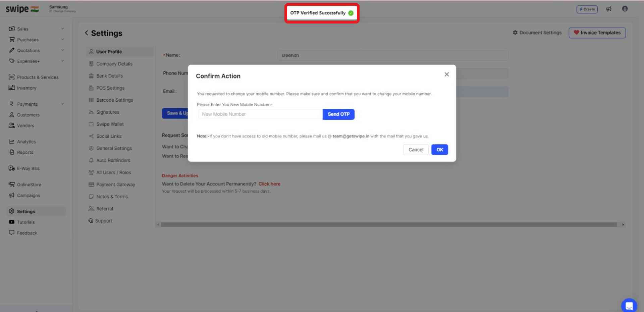Open Change Company under Samsung
This screenshot has height=312, width=644.
coord(63,11)
